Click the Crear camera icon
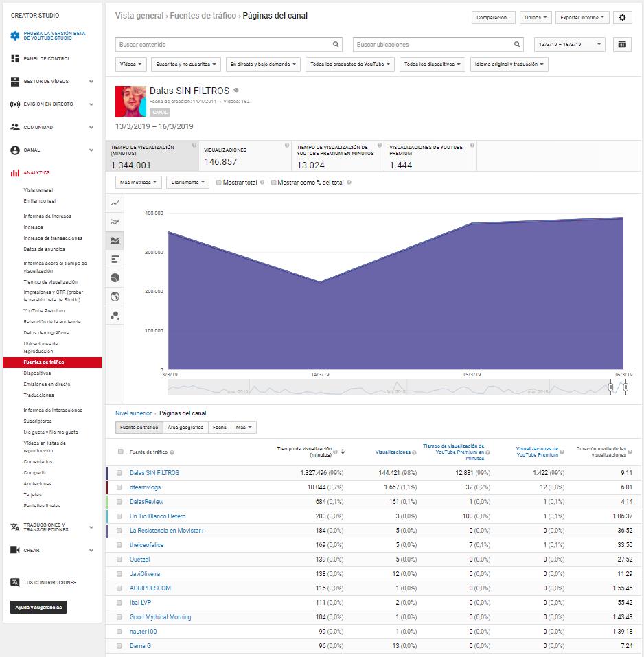The image size is (644, 657). point(15,550)
